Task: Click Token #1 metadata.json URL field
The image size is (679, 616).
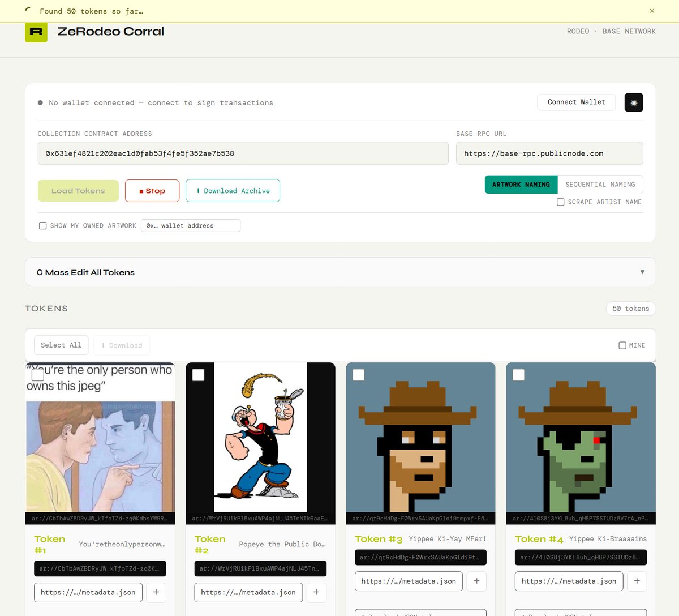Action: [x=88, y=592]
